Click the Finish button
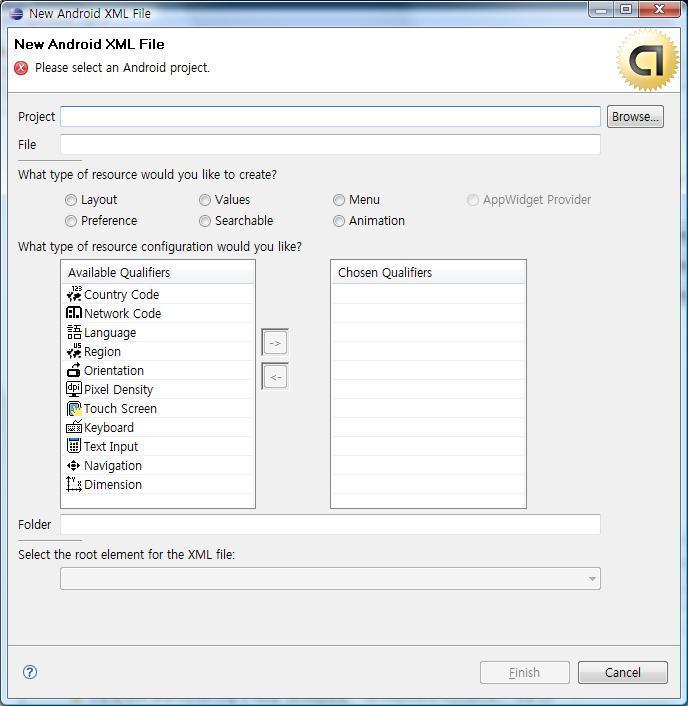 [x=525, y=672]
